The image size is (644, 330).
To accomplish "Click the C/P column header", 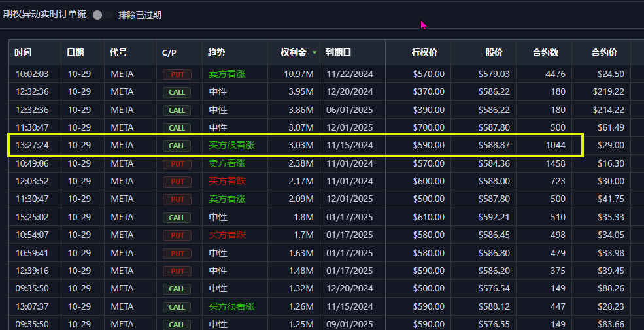I will pos(169,52).
